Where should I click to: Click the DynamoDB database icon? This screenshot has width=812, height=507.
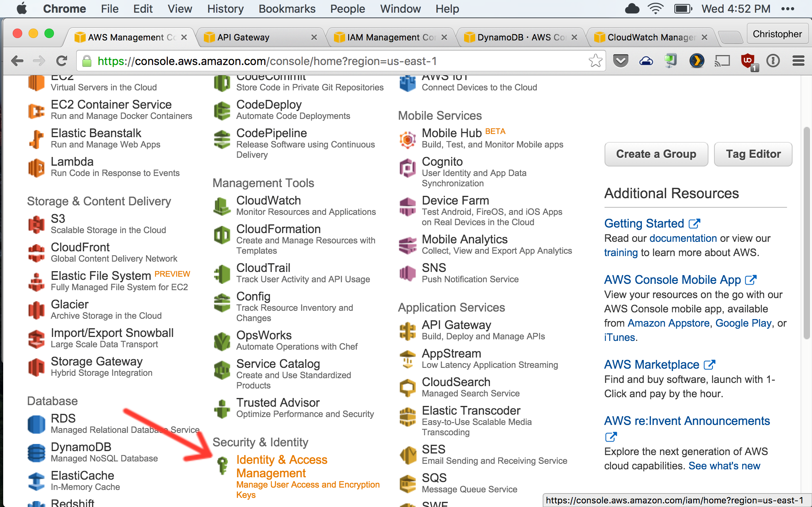click(x=36, y=453)
